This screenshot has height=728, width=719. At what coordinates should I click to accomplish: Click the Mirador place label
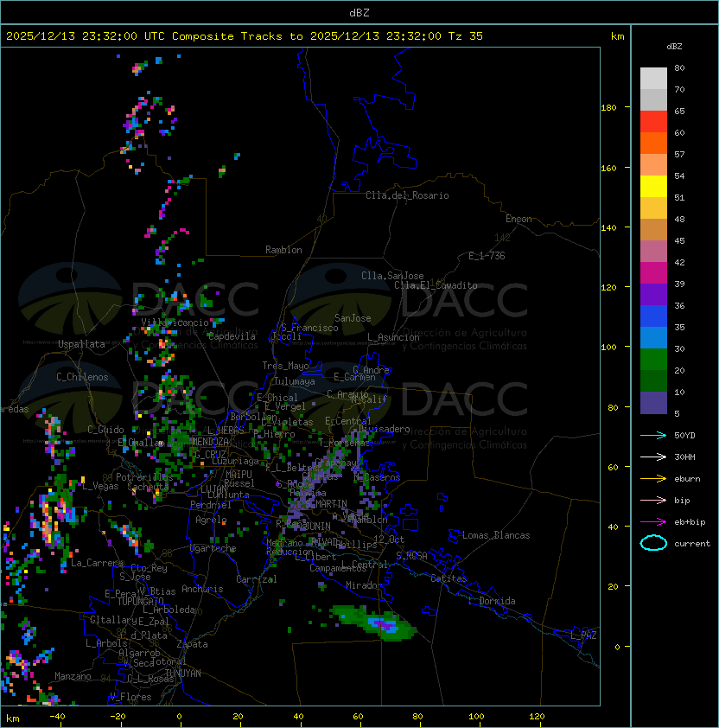[365, 585]
